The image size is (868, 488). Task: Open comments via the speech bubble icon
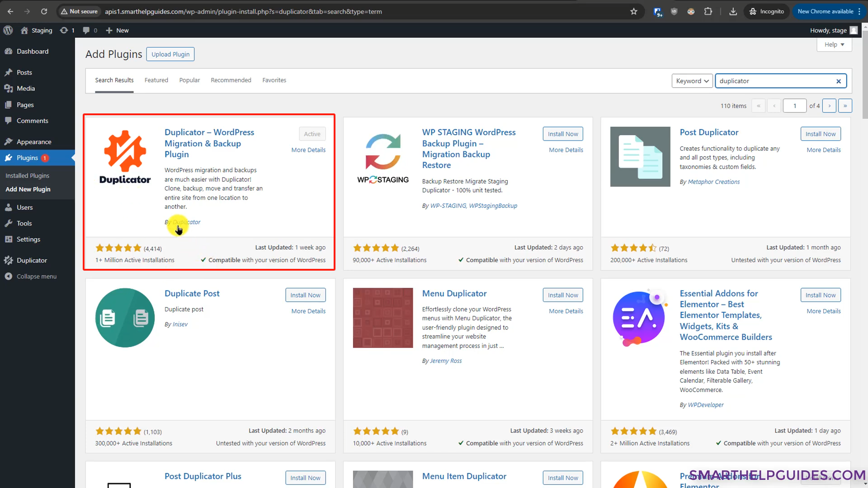tap(86, 30)
